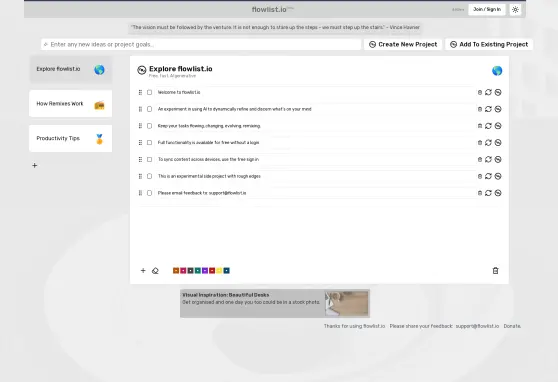
Task: Pick the teal green color swatch
Action: coord(198,271)
